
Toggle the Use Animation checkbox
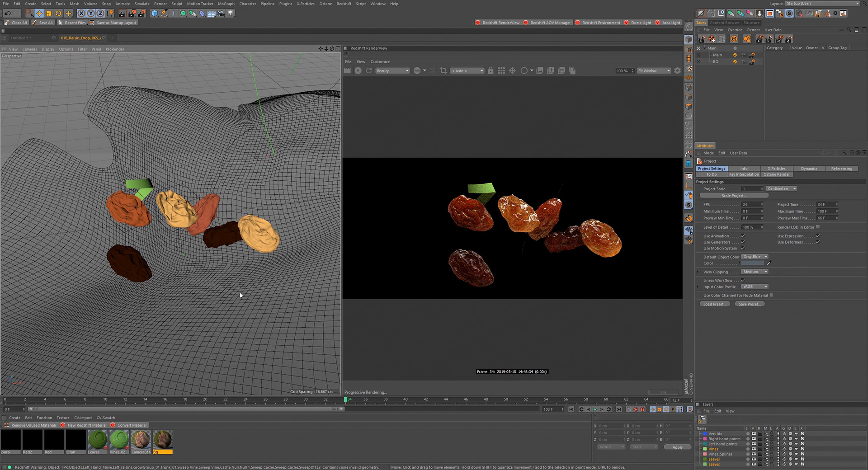click(743, 236)
